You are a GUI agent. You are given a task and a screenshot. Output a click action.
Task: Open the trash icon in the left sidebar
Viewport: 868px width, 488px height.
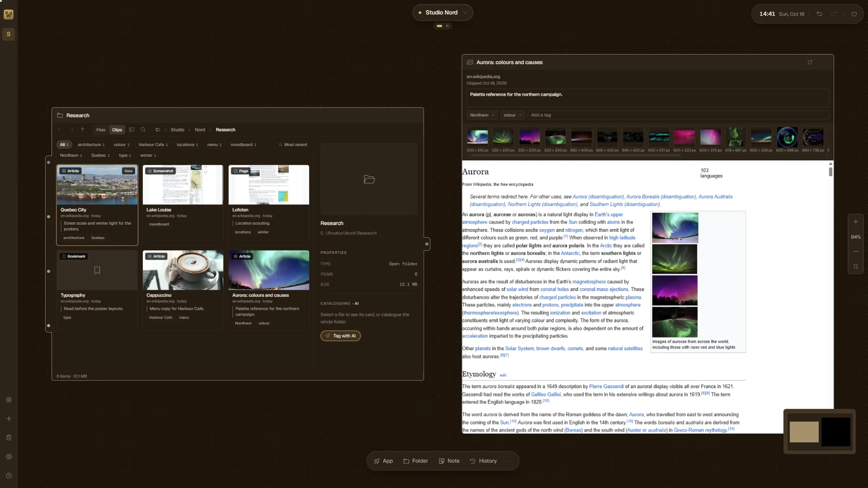9,438
